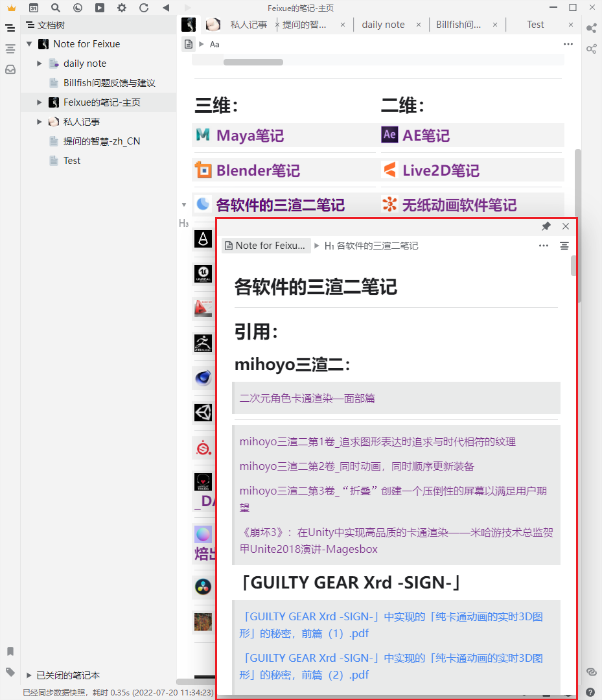Click the Note for Feixu... breadcrumb in popup
Image resolution: width=602 pixels, height=700 pixels.
(266, 246)
